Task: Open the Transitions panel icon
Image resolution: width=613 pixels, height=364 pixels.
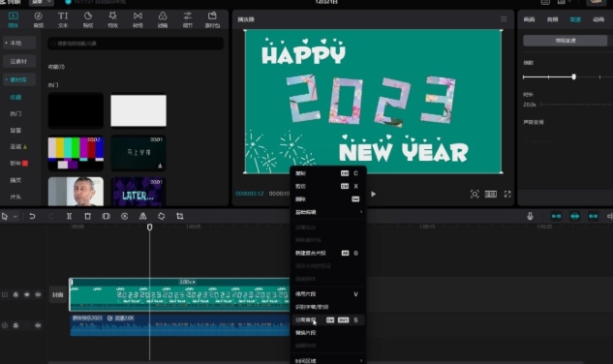Action: pos(138,19)
